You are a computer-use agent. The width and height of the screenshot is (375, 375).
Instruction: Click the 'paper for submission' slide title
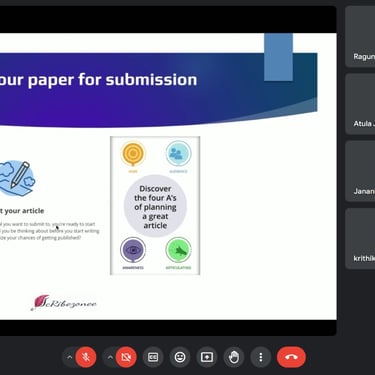pyautogui.click(x=112, y=80)
